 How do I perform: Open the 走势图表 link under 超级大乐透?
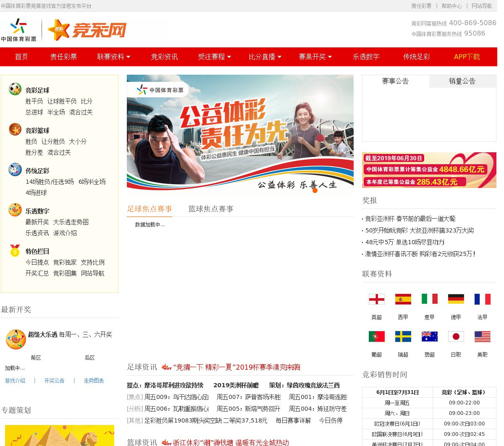tap(94, 381)
